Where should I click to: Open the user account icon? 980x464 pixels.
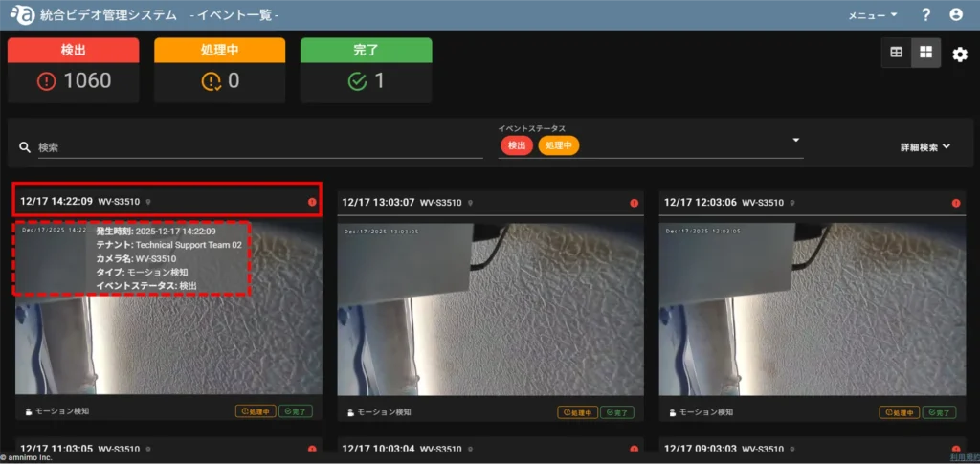coord(955,14)
